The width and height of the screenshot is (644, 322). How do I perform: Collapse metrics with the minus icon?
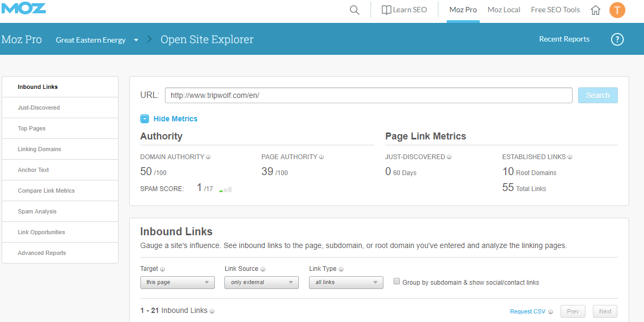145,119
